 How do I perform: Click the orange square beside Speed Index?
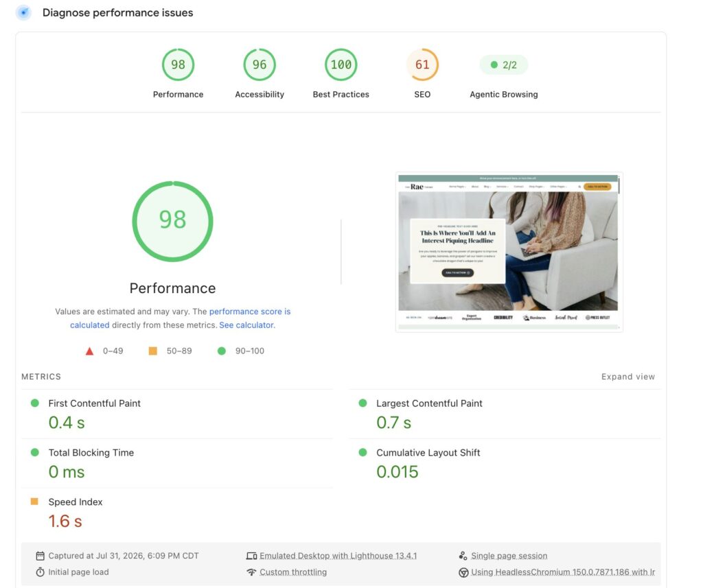(x=34, y=502)
